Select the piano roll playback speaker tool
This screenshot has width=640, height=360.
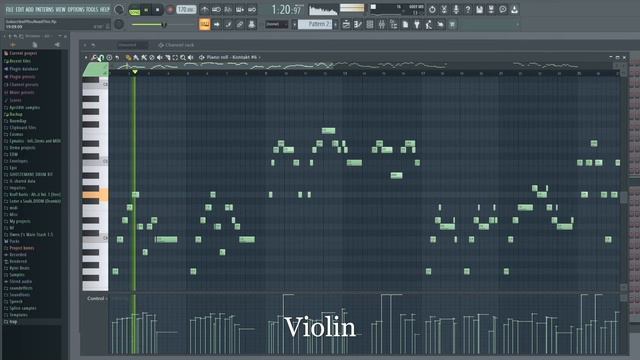191,58
